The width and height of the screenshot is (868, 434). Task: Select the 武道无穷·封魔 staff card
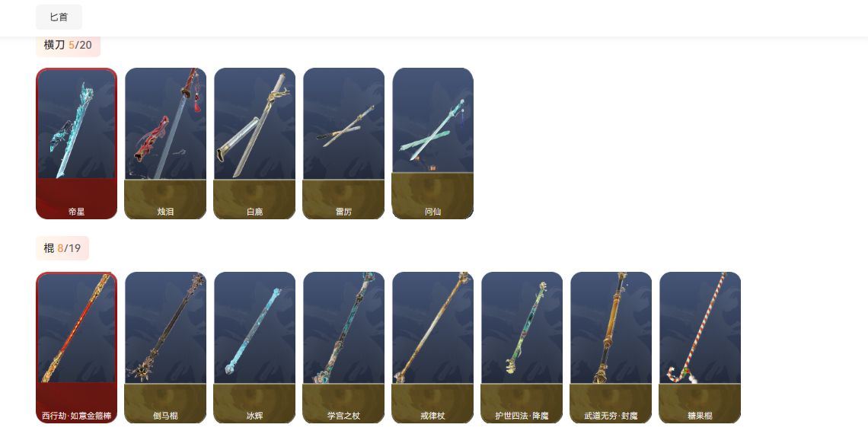click(x=611, y=347)
